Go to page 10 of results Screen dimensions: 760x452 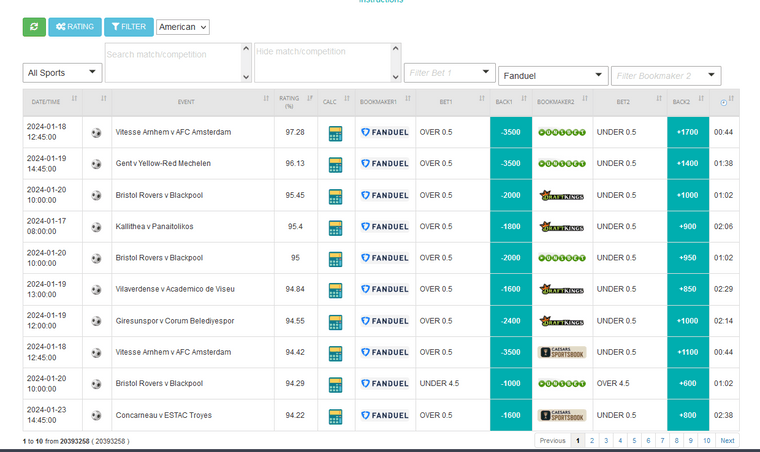[x=706, y=440]
